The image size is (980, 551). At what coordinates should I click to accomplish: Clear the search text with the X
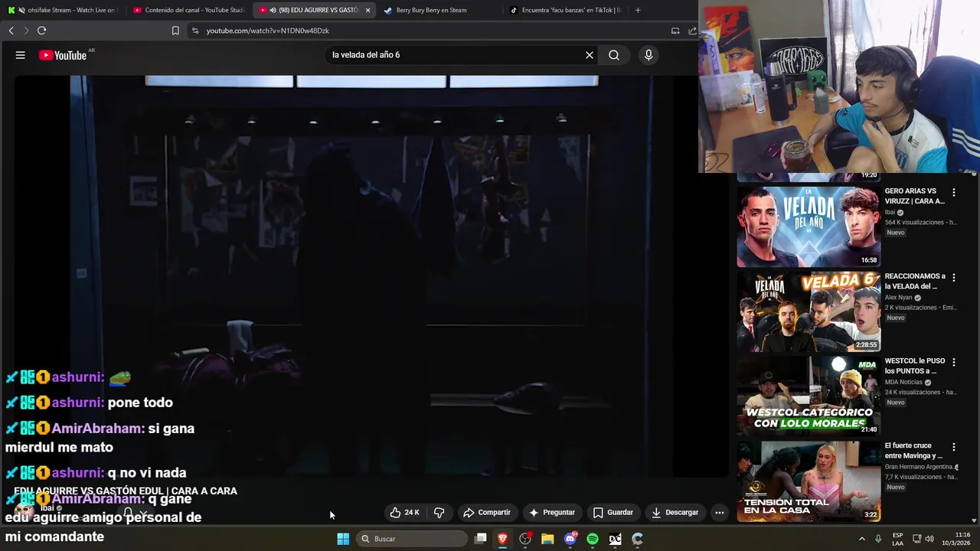coord(590,55)
